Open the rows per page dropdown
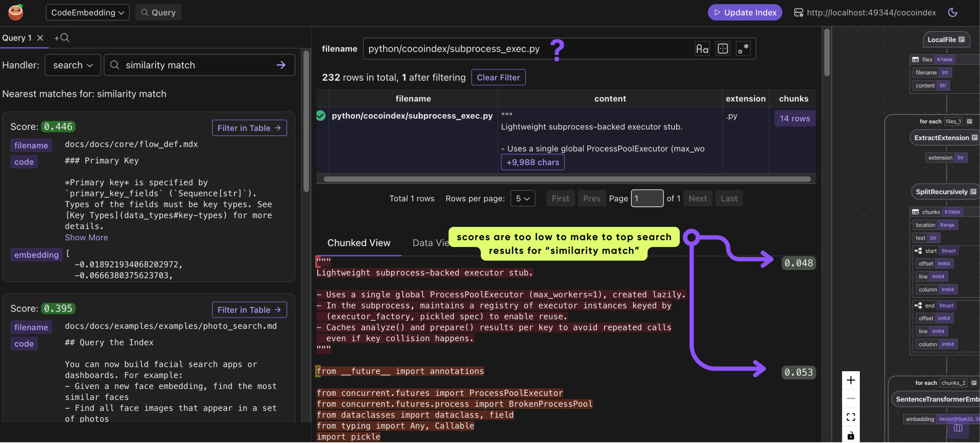This screenshot has height=443, width=980. [x=523, y=198]
